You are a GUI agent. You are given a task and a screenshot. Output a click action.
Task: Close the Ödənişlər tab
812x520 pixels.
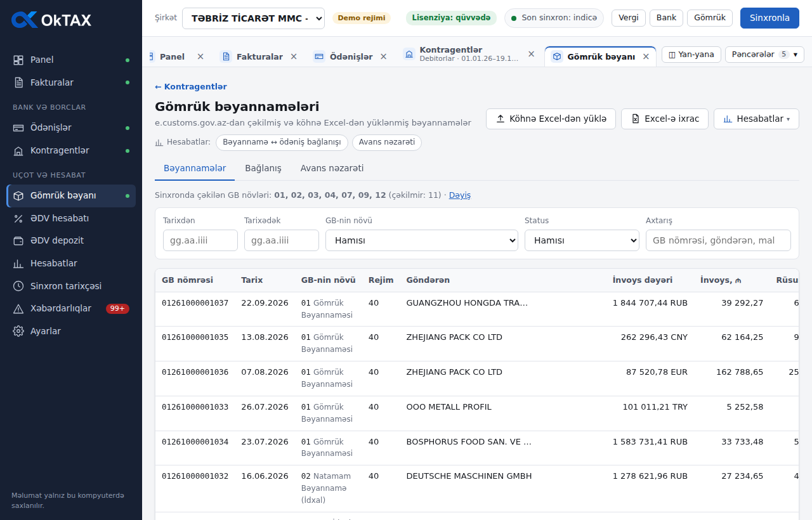[x=384, y=56]
